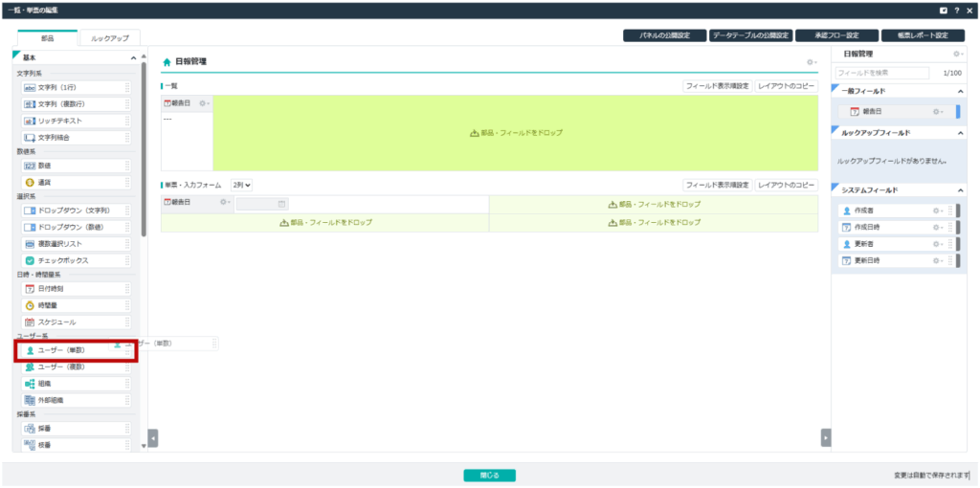Image resolution: width=980 pixels, height=488 pixels.
Task: Click the parts list vertical scrollbar
Action: click(x=144, y=144)
